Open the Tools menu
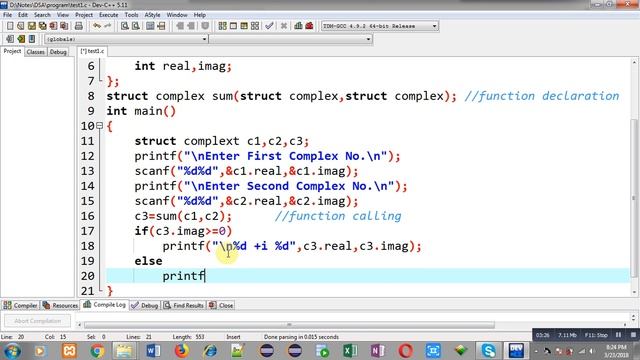This screenshot has height=360, width=640. pos(131,15)
